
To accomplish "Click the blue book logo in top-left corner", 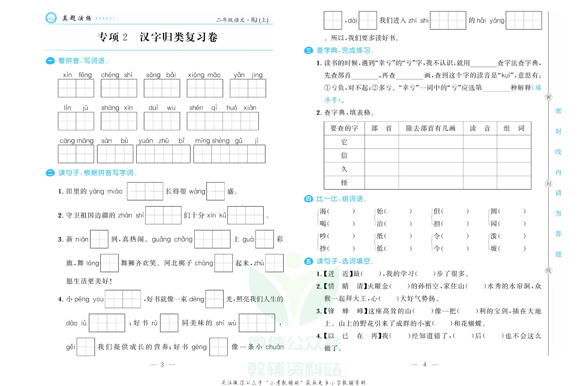I will pyautogui.click(x=51, y=18).
